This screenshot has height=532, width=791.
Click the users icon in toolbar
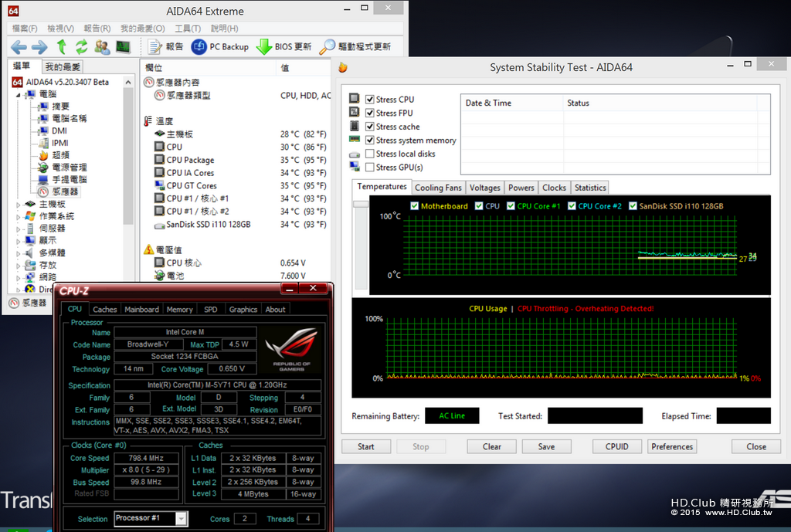pos(103,47)
